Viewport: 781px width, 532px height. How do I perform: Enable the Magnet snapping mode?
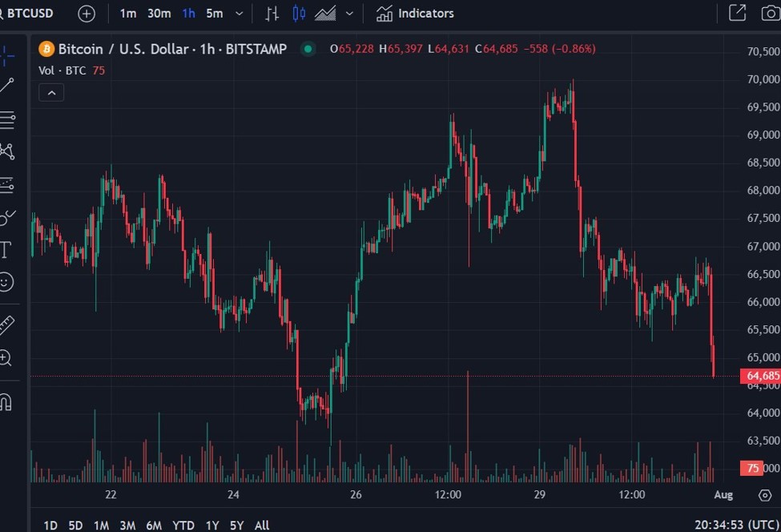point(8,402)
